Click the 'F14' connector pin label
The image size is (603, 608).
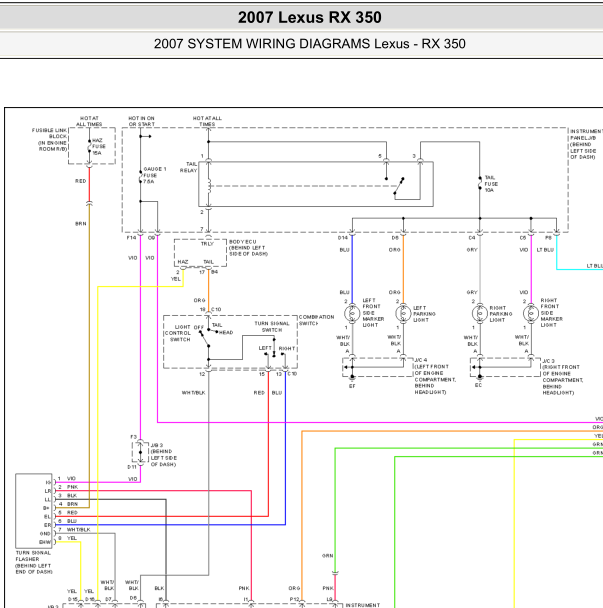[x=131, y=238]
